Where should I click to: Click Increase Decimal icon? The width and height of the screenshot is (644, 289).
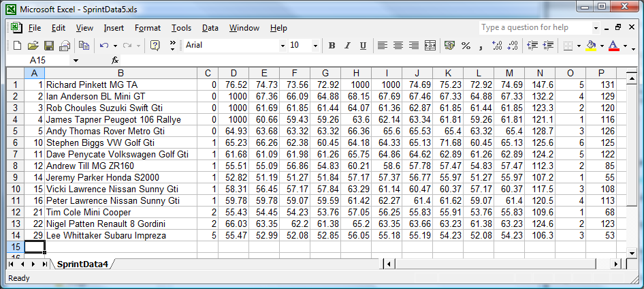click(x=497, y=45)
